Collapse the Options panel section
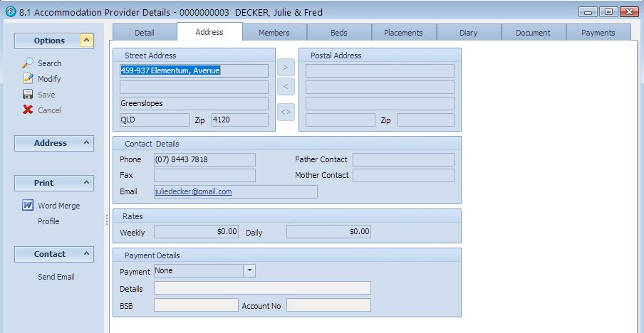This screenshot has width=644, height=333. (x=86, y=41)
